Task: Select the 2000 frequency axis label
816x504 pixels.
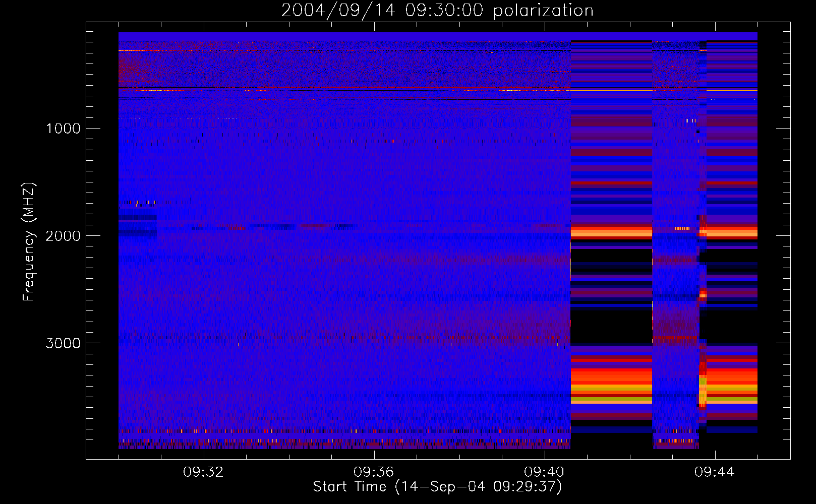Action: tap(63, 236)
